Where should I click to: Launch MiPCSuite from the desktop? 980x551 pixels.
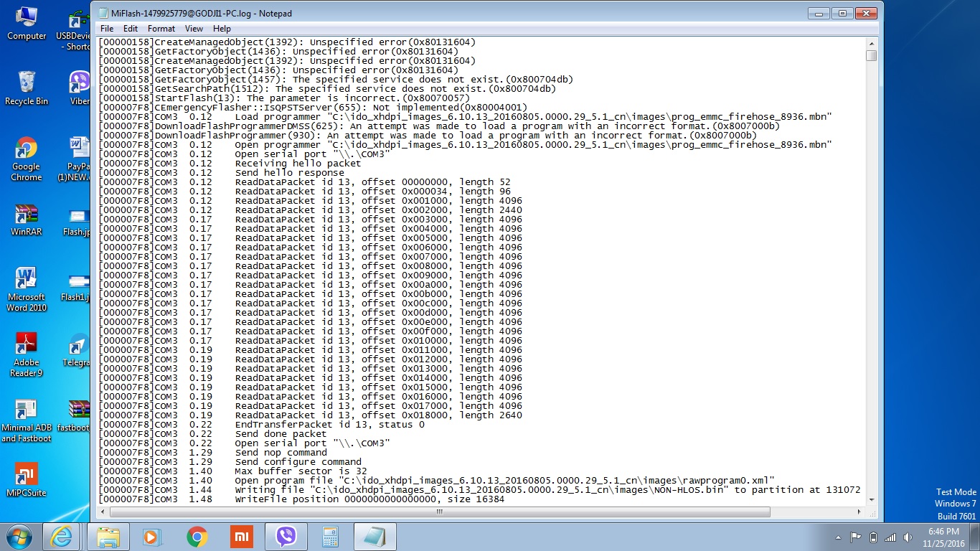(27, 480)
